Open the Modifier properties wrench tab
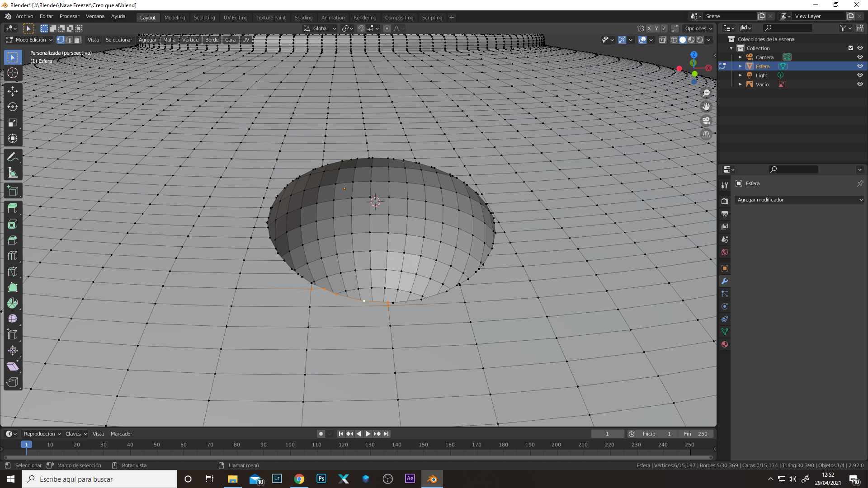Screen dimensions: 868x488 click(x=725, y=281)
